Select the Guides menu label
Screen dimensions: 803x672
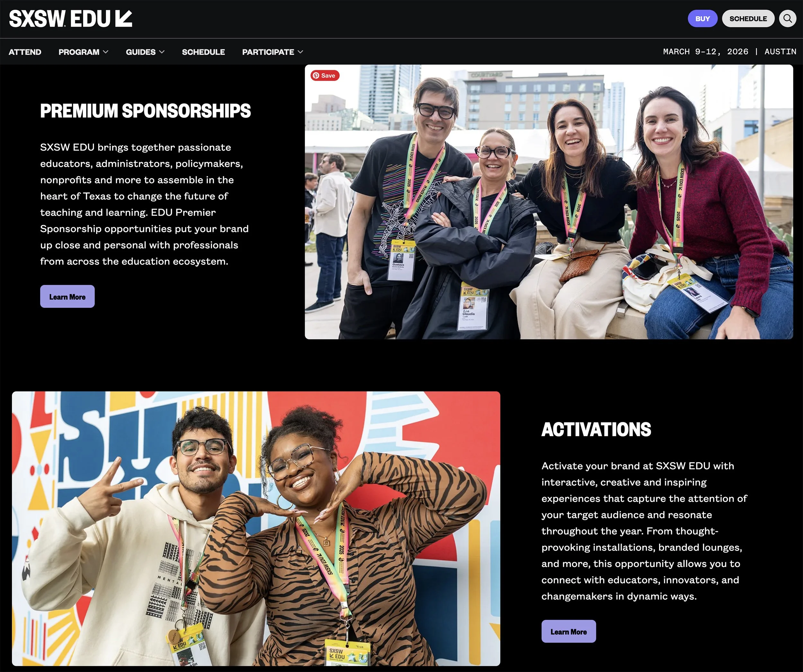(x=141, y=52)
